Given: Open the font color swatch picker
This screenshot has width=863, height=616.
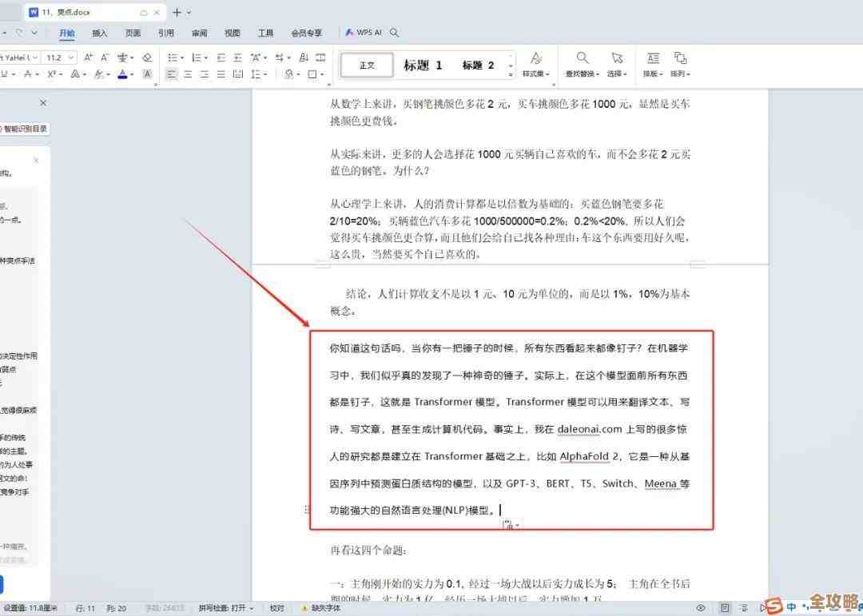Looking at the screenshot, I should [132, 74].
